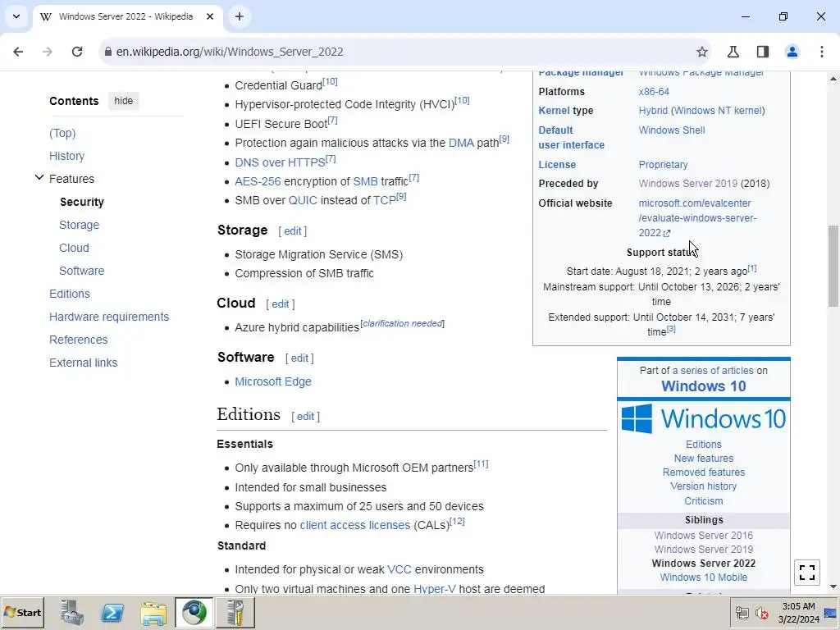This screenshot has width=840, height=630.
Task: Jump to (Top) in contents
Action: pos(62,133)
